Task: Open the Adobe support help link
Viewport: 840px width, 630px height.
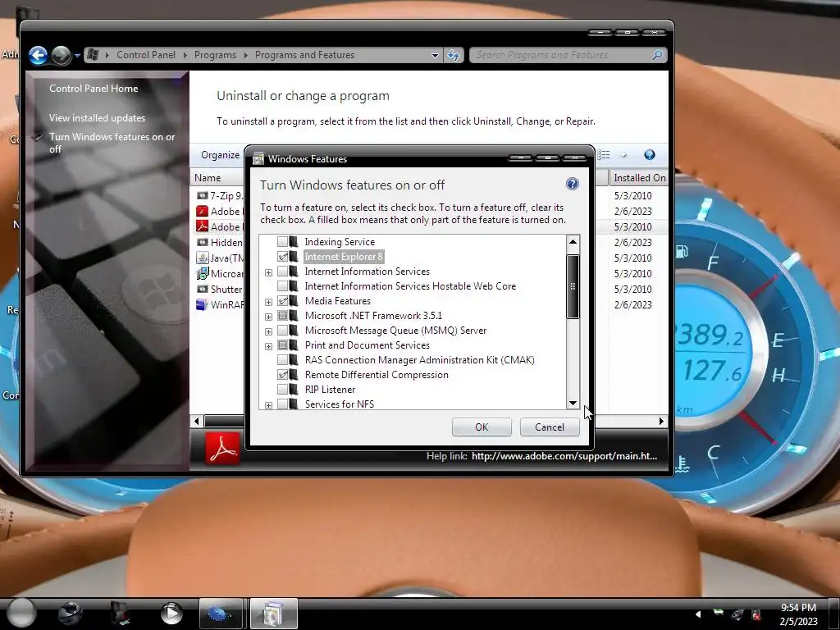Action: [x=564, y=456]
